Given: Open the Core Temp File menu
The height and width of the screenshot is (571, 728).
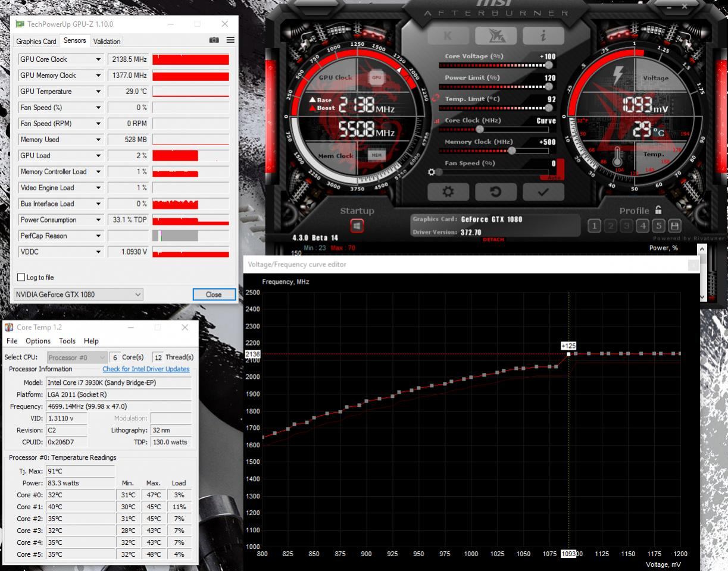Looking at the screenshot, I should coord(12,341).
